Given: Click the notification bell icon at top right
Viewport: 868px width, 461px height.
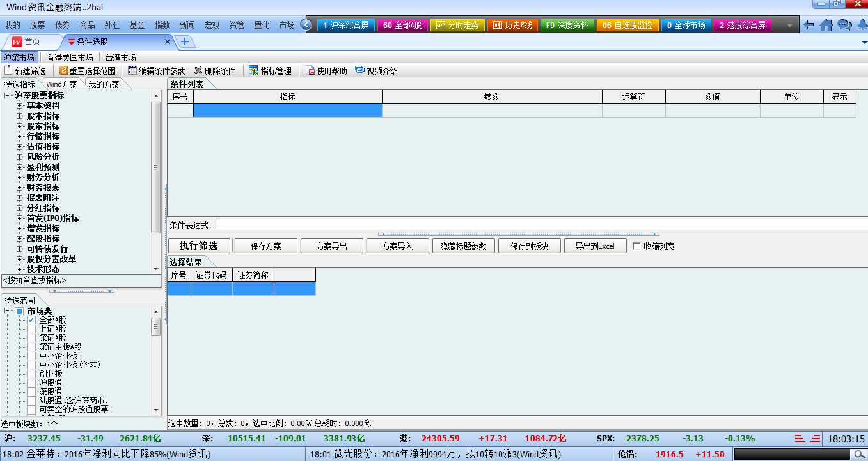Looking at the screenshot, I should (861, 26).
